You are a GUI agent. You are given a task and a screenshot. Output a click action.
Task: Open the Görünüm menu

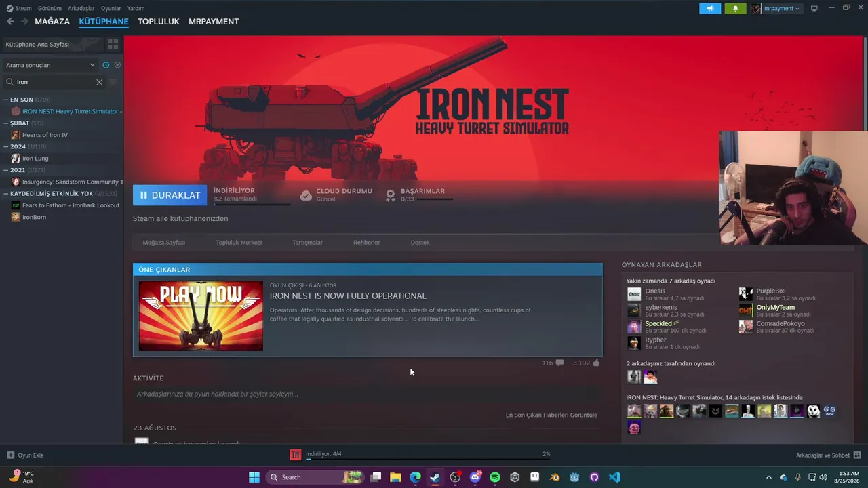pyautogui.click(x=50, y=8)
